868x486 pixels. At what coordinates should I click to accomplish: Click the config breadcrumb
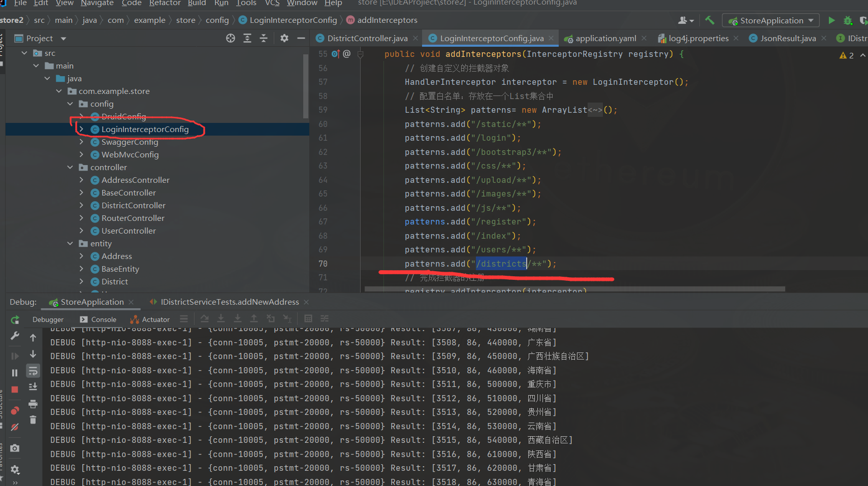coord(217,20)
